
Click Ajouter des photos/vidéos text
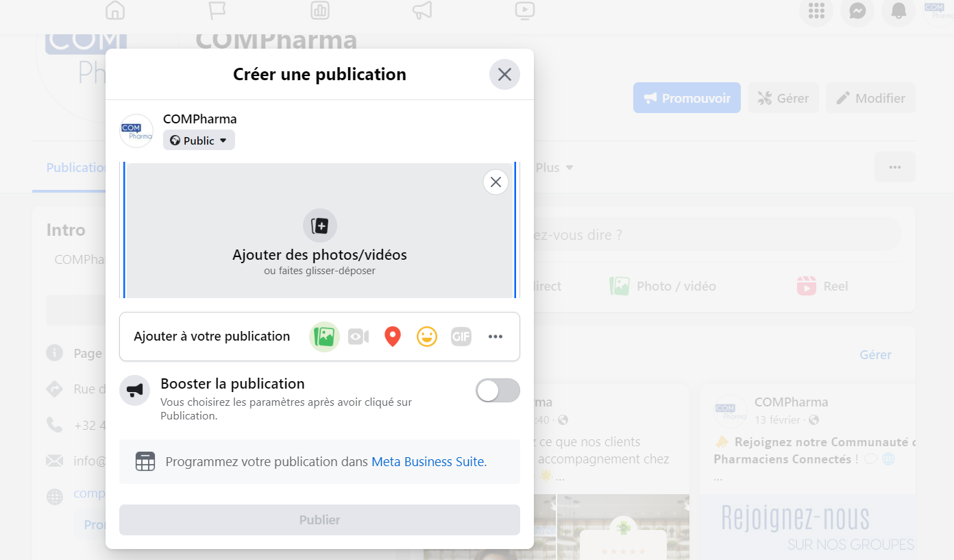tap(319, 255)
